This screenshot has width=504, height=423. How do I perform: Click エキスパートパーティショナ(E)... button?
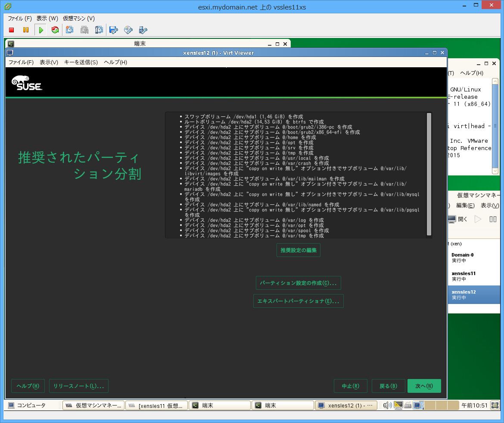tap(298, 301)
